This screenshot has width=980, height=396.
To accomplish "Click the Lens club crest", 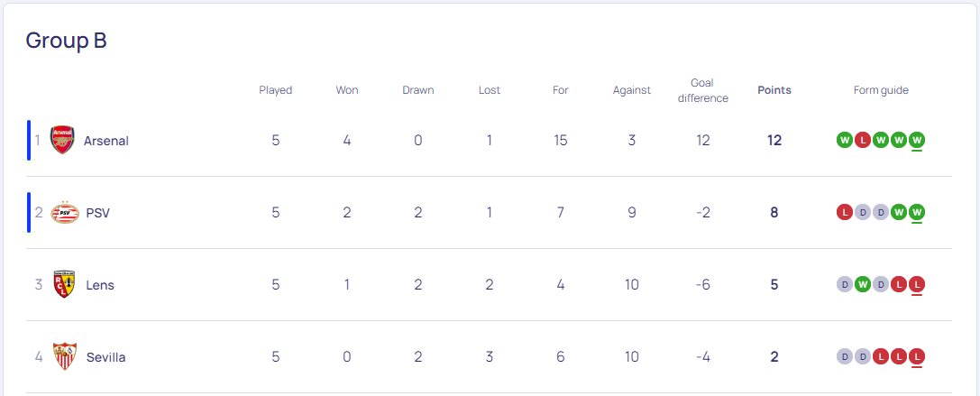I will point(64,285).
